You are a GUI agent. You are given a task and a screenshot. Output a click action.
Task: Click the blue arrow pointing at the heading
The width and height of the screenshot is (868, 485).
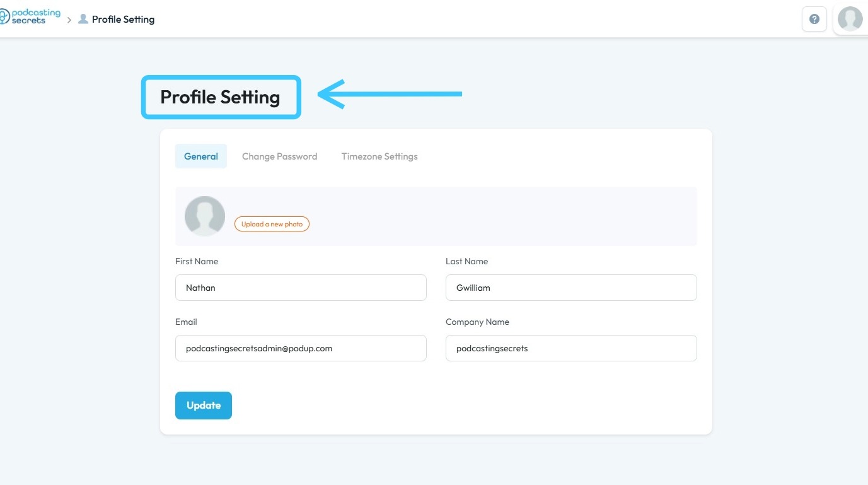click(x=390, y=94)
